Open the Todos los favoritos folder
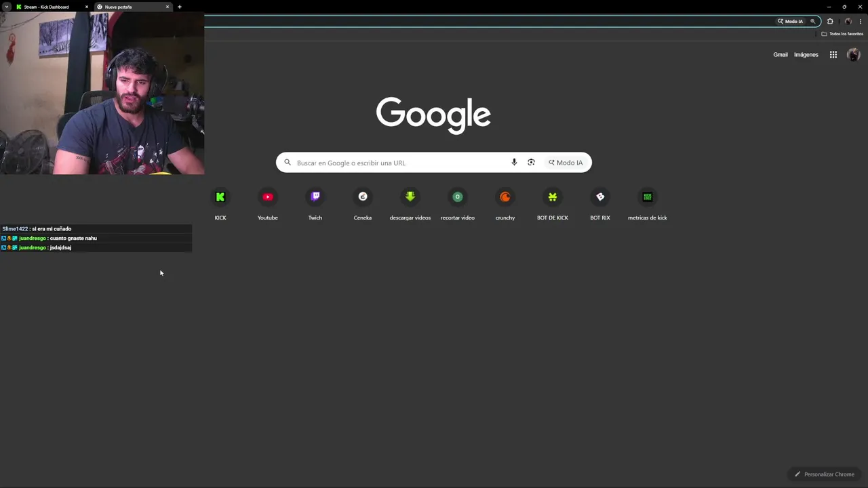This screenshot has width=868, height=488. 842,34
